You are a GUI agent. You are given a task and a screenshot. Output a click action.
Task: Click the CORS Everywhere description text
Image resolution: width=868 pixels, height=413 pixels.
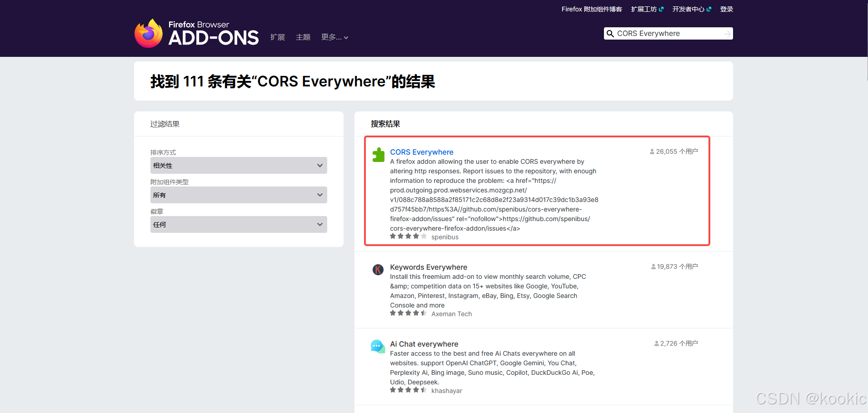[494, 195]
